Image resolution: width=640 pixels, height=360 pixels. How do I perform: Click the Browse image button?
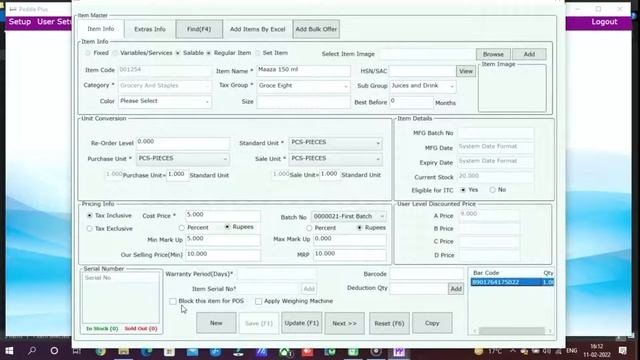tap(493, 54)
